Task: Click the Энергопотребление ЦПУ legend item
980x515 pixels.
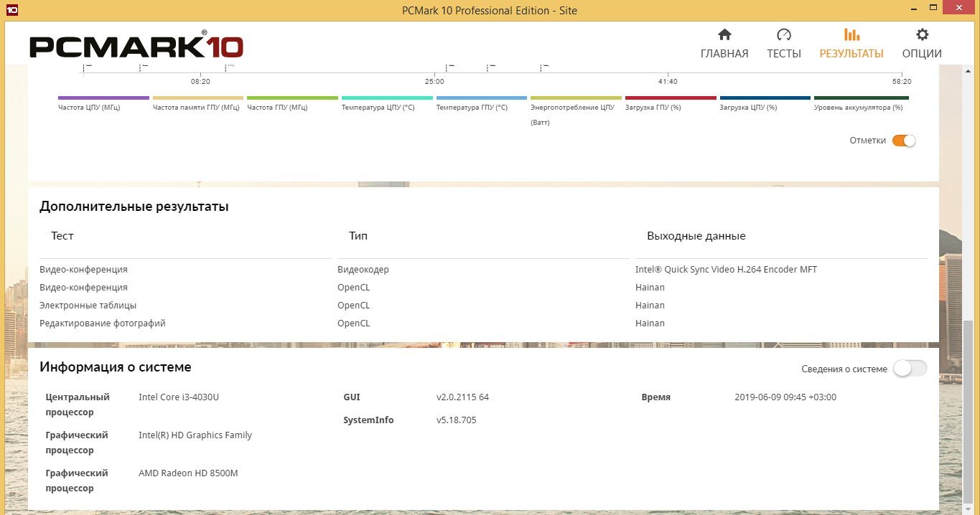Action: [x=572, y=108]
